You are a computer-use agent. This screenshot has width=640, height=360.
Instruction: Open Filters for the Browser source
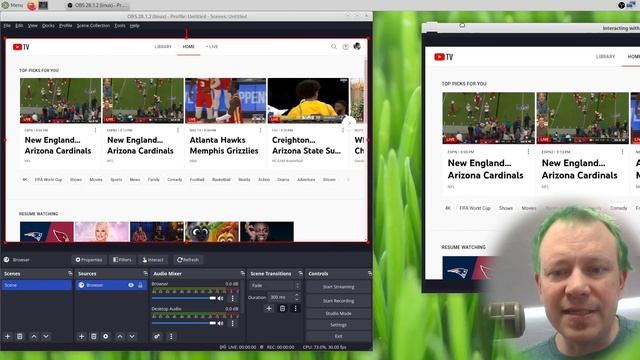[x=122, y=260]
